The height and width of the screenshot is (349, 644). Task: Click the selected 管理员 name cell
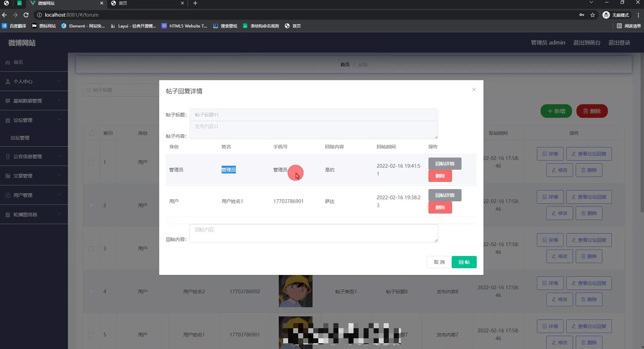pyautogui.click(x=228, y=170)
